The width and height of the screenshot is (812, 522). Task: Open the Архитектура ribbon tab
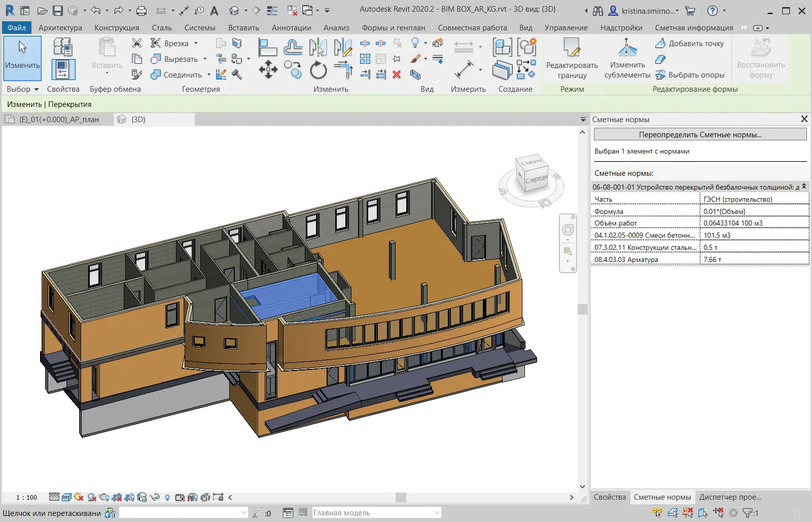click(x=60, y=28)
